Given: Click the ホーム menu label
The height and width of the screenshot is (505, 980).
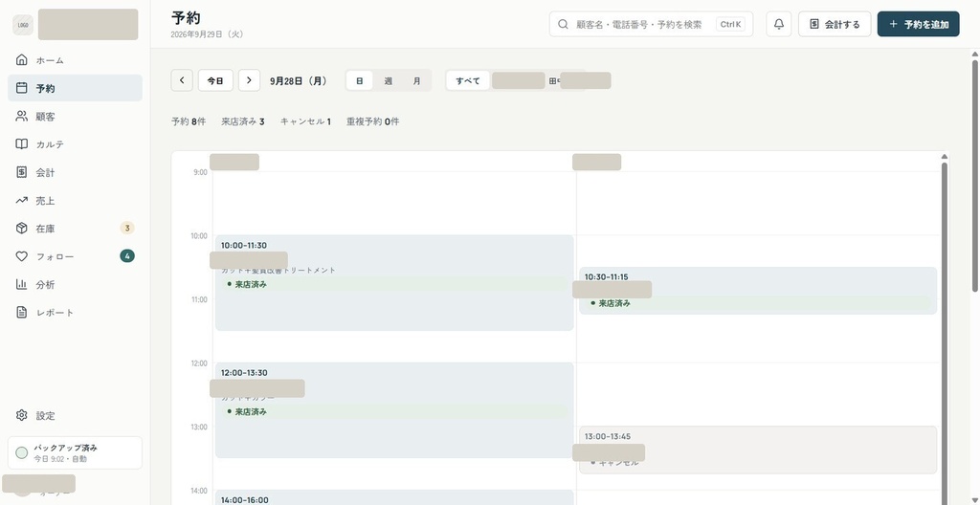Looking at the screenshot, I should click(x=50, y=60).
